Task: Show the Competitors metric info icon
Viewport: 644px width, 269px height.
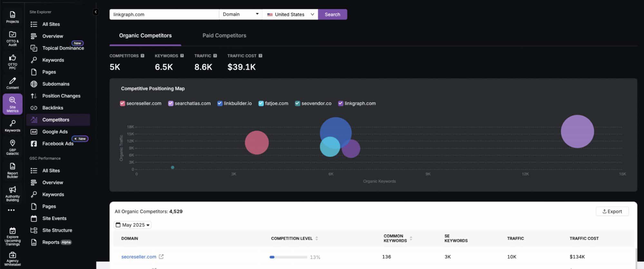Action: [x=142, y=56]
